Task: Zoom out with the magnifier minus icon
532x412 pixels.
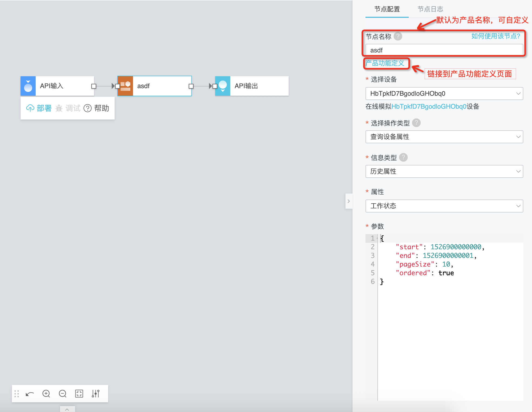Action: (62, 394)
